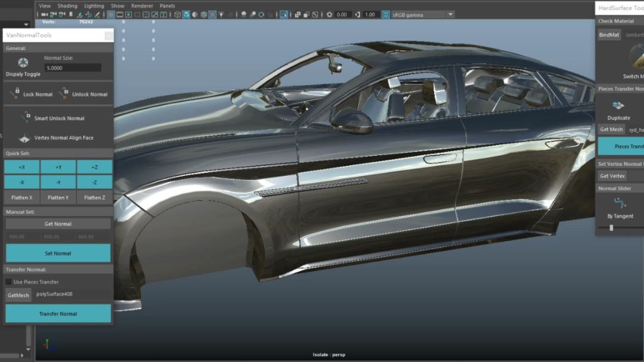Open the Shading menu

pyautogui.click(x=67, y=6)
